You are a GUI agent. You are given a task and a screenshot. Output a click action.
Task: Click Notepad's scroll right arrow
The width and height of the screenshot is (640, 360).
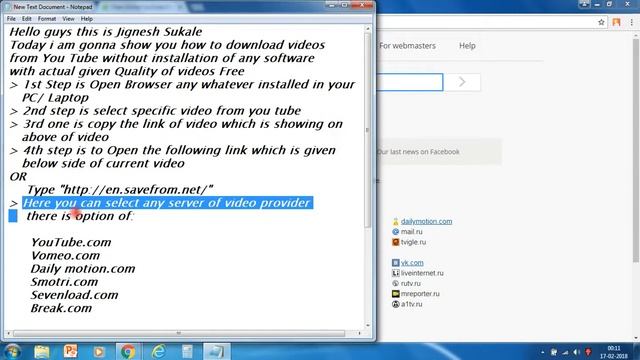pyautogui.click(x=359, y=333)
